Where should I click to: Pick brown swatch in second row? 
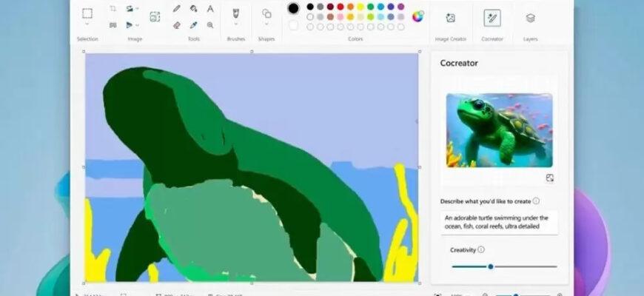point(330,17)
